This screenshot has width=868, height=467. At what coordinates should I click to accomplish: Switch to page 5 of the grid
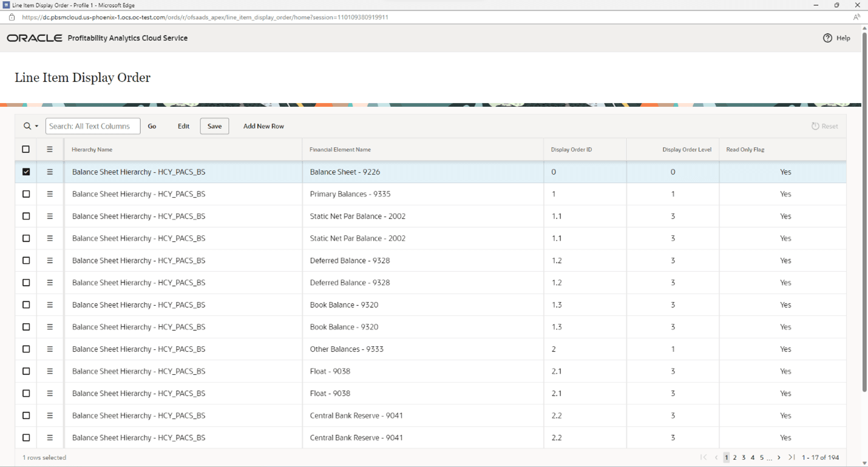tap(762, 457)
